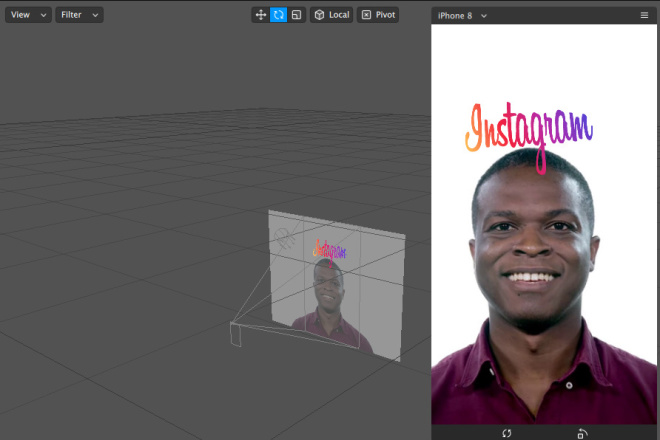Toggle Pivot mode button
The height and width of the screenshot is (440, 660).
click(x=378, y=15)
